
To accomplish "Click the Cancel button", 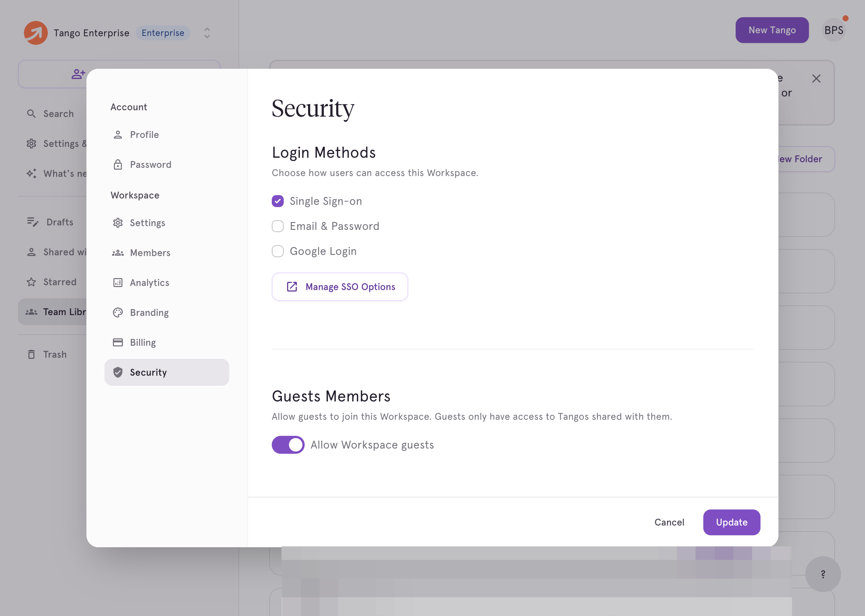I will 669,522.
